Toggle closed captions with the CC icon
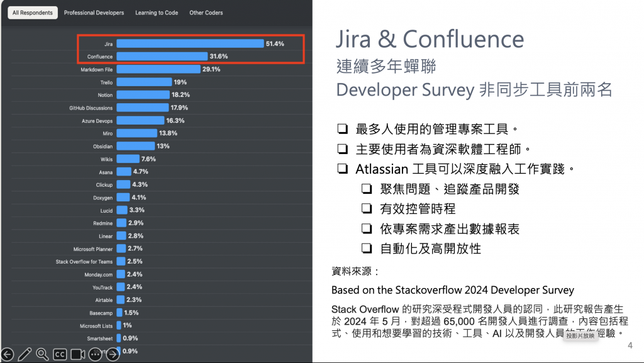Viewport: 644px width, 363px height. pos(60,354)
